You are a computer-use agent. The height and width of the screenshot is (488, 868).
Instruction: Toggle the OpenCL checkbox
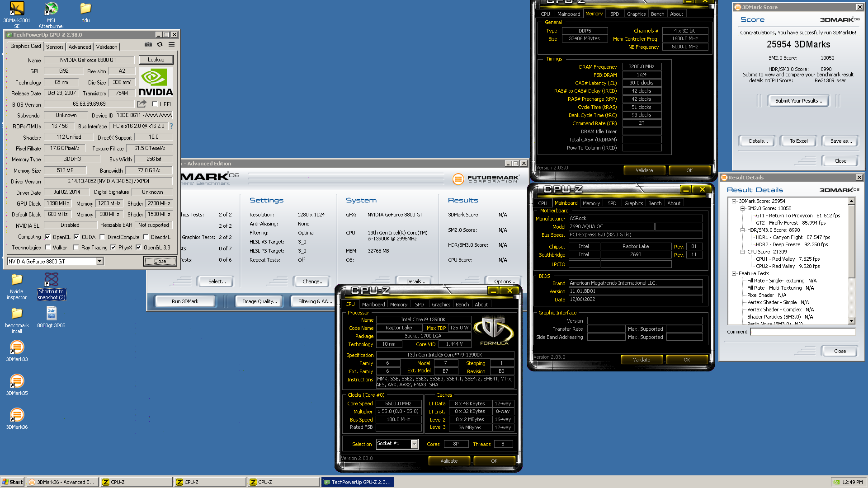coord(47,237)
